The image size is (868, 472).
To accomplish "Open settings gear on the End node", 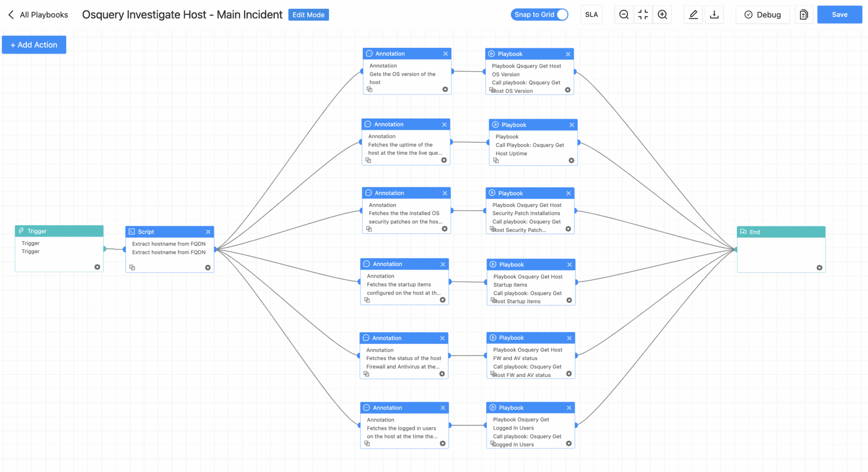I will coord(819,268).
